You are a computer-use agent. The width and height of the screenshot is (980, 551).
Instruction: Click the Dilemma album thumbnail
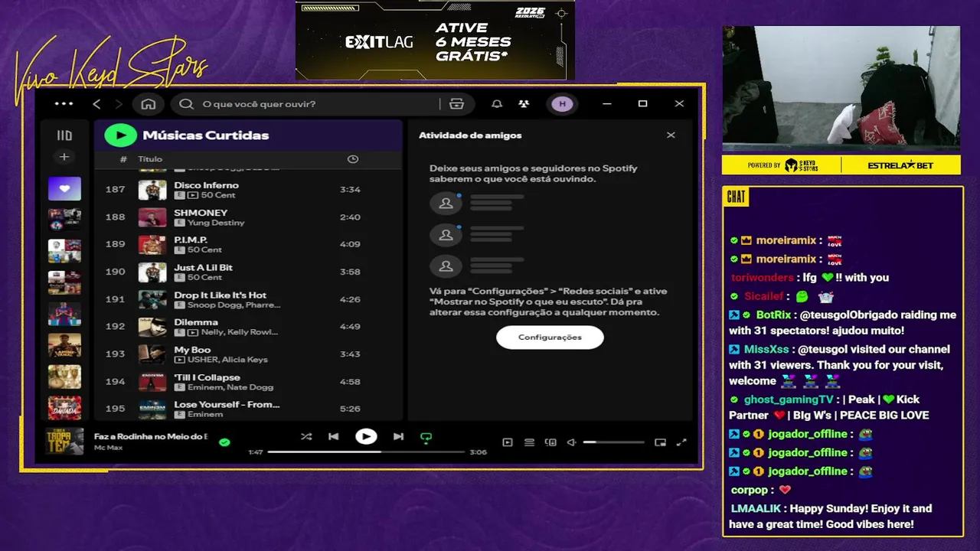(x=152, y=327)
